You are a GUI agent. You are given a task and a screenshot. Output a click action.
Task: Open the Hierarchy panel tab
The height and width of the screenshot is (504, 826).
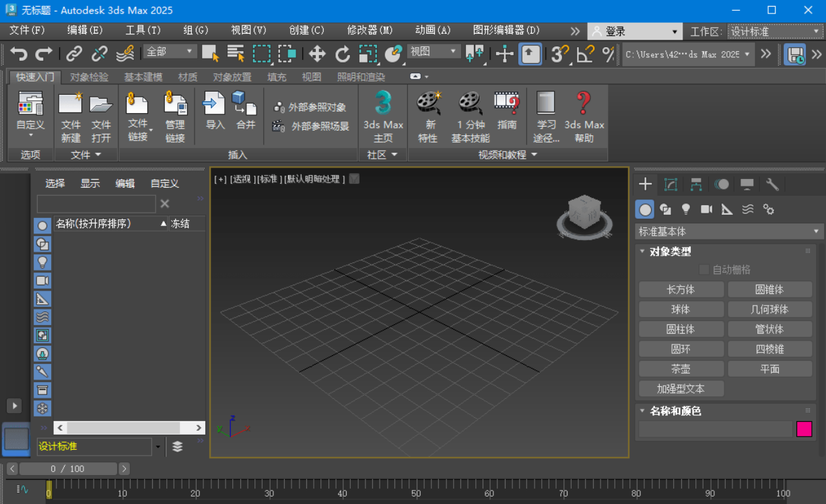coord(696,184)
